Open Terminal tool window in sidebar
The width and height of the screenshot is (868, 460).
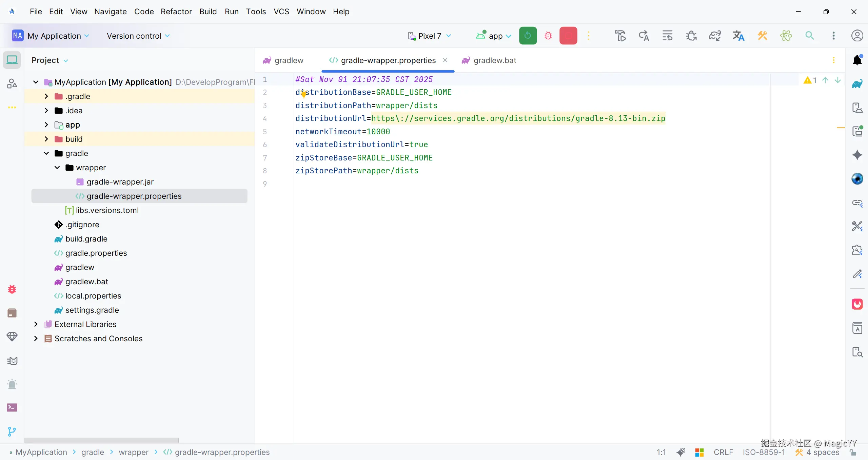click(x=12, y=407)
